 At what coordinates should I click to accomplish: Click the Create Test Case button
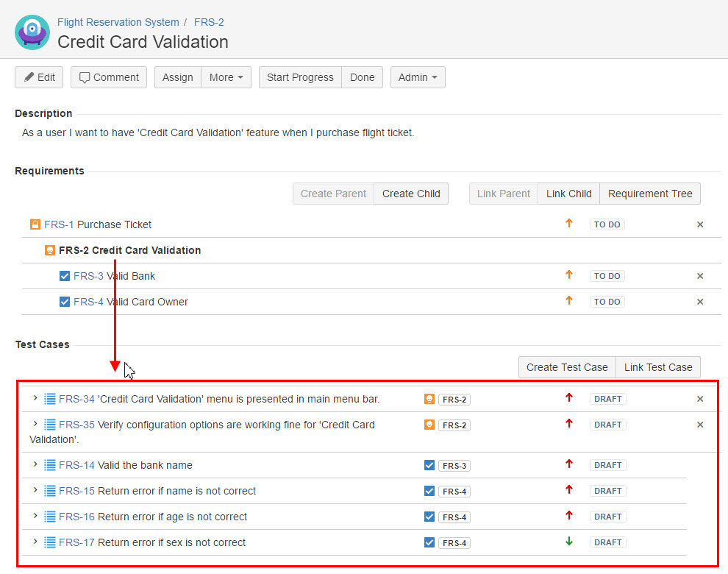click(x=567, y=367)
